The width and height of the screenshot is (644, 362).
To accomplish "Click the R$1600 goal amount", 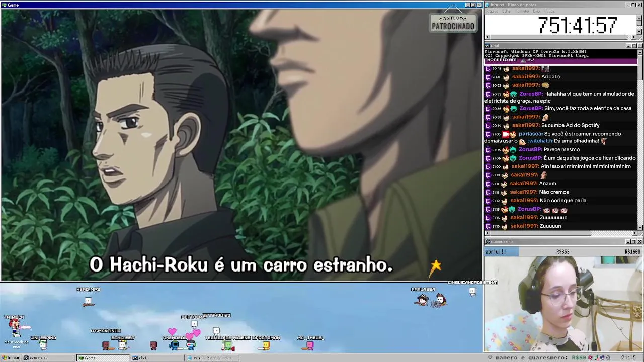I will click(x=632, y=252).
